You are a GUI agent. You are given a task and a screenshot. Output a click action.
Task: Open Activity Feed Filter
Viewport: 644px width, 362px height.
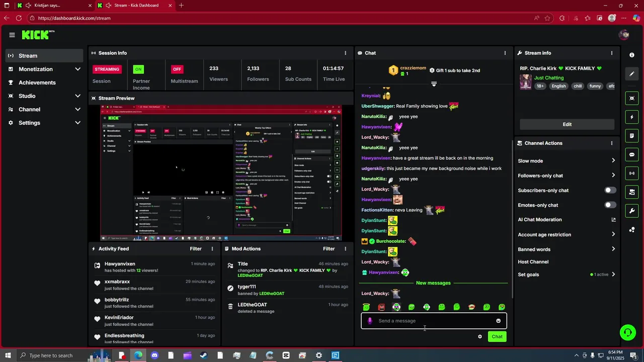point(196,249)
